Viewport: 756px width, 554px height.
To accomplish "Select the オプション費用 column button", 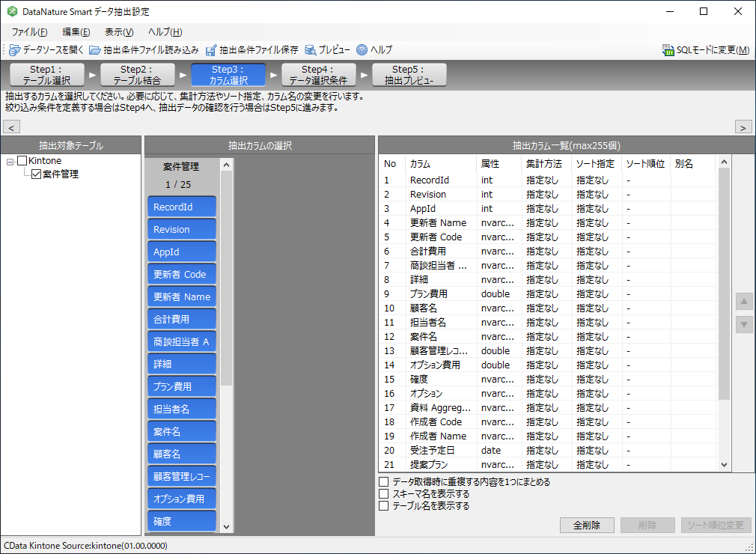I will point(182,499).
